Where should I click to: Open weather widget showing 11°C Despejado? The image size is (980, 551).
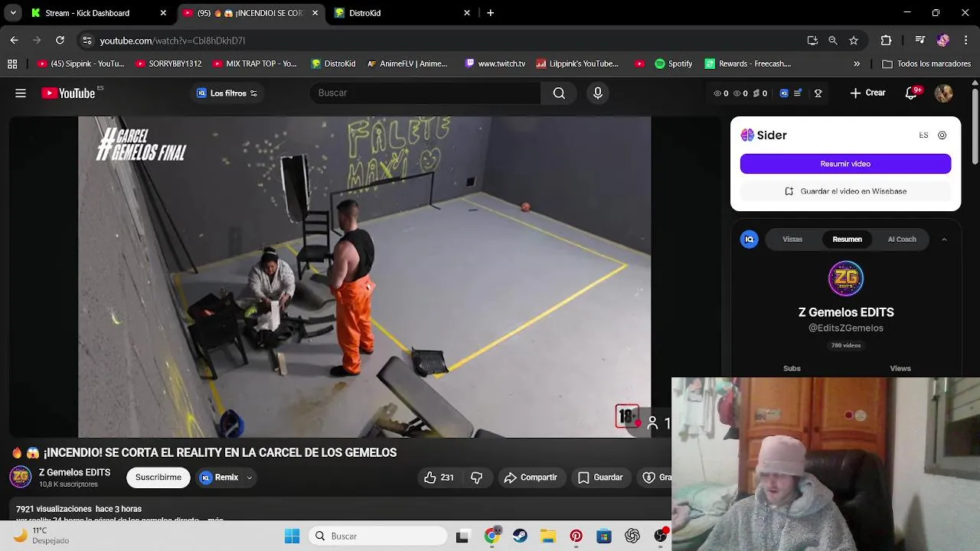(x=41, y=536)
